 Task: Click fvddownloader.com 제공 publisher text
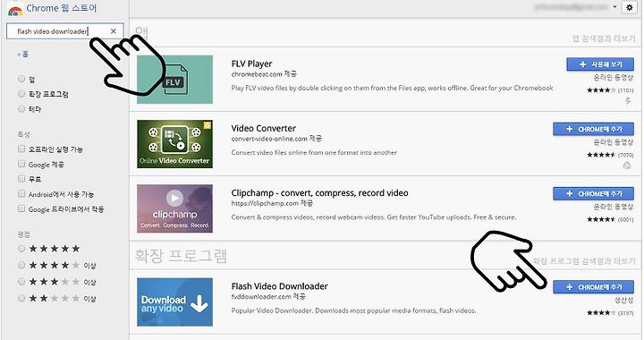(x=268, y=296)
